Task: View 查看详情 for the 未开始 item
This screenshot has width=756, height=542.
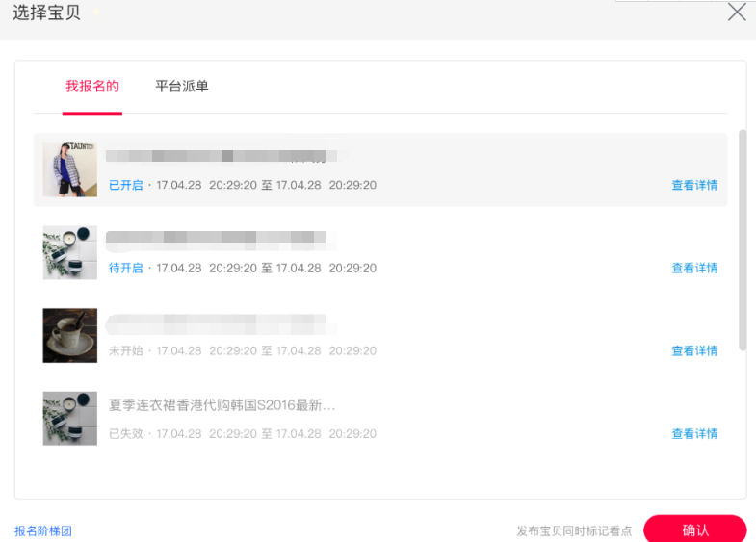Action: coord(694,351)
